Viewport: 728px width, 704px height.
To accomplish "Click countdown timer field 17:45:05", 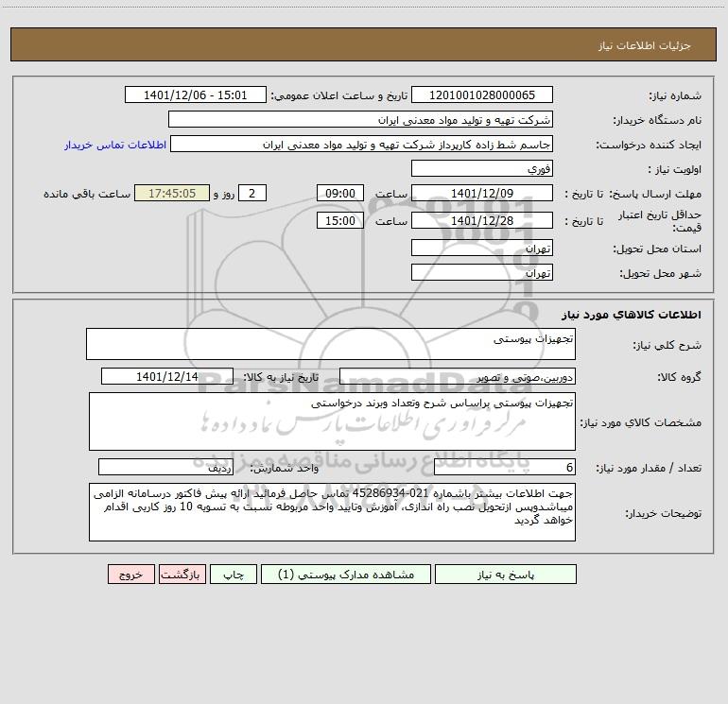I will point(172,193).
